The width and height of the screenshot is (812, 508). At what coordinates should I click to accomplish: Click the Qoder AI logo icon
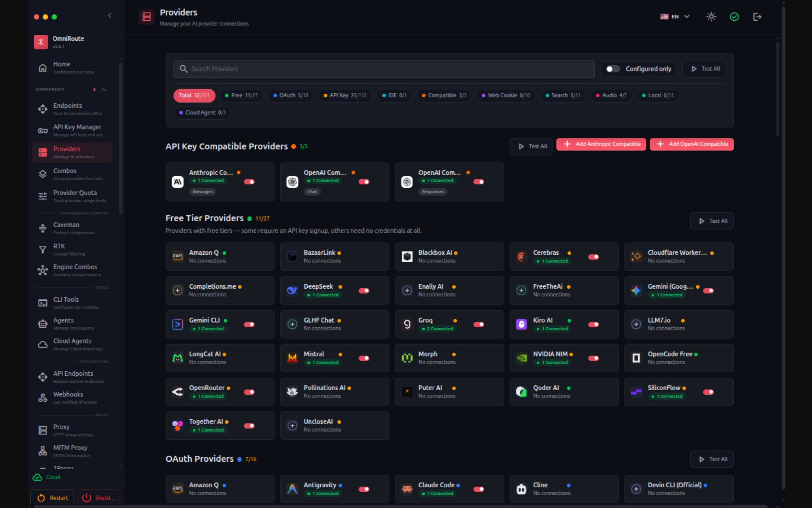coord(522,392)
